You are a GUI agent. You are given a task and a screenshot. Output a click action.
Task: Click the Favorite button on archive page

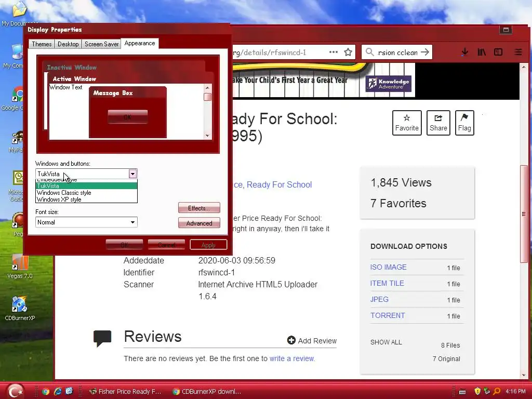click(407, 123)
